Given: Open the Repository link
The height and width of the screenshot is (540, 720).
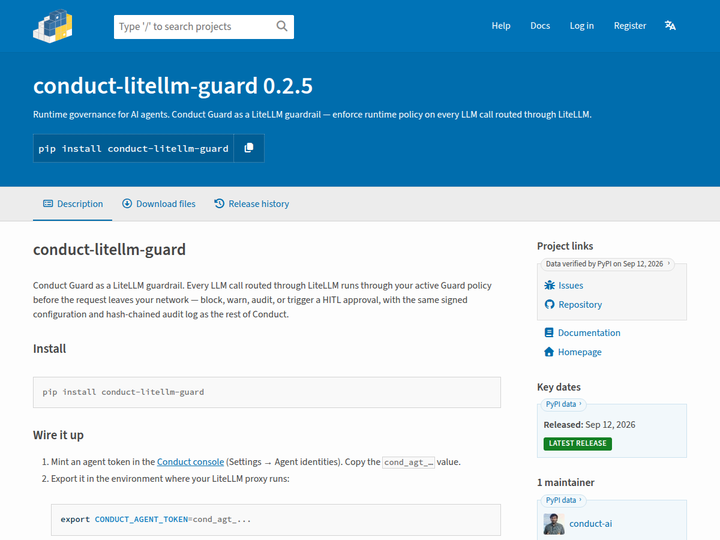Looking at the screenshot, I should coord(580,304).
